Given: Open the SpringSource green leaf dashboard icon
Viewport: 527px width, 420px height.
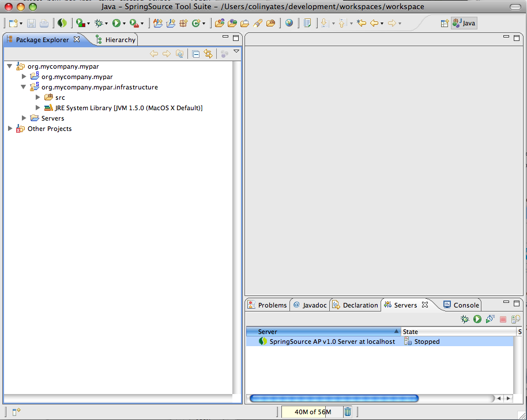Looking at the screenshot, I should pyautogui.click(x=62, y=23).
